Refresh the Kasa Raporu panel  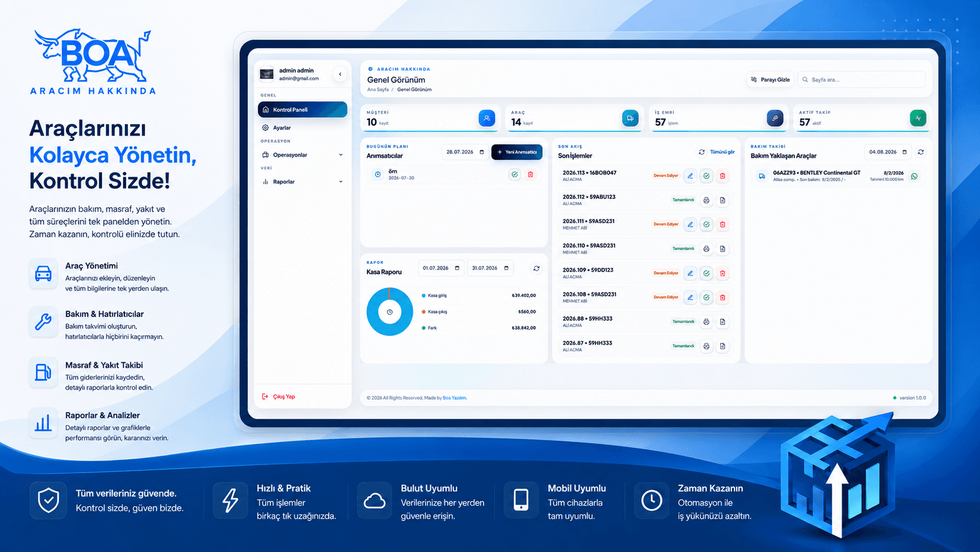click(536, 268)
